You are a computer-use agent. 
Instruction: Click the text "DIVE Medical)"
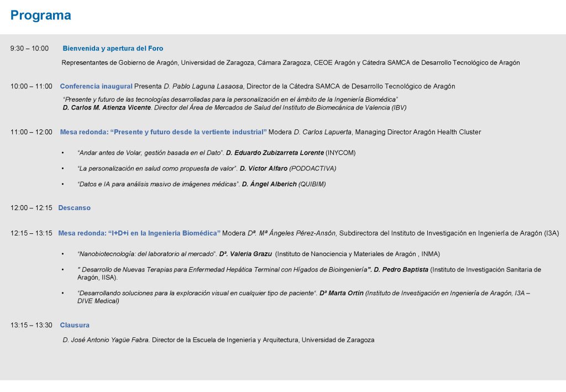98,301
